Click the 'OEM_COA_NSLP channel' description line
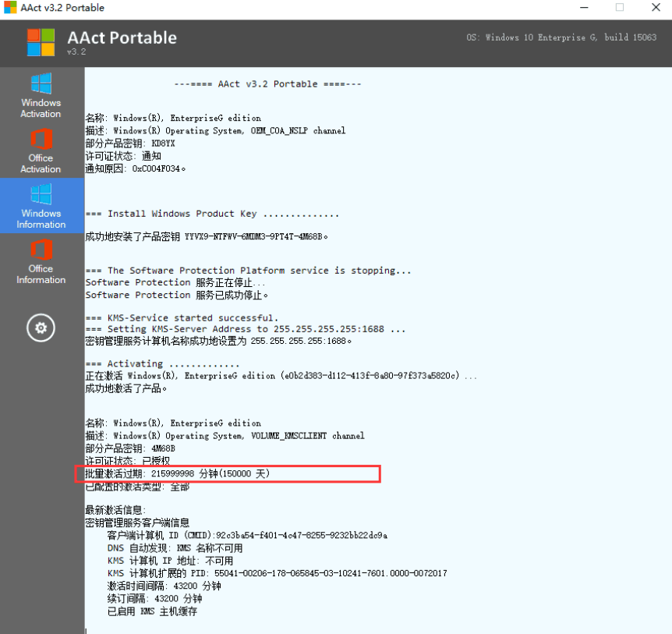The width and height of the screenshot is (672, 634). (x=216, y=130)
